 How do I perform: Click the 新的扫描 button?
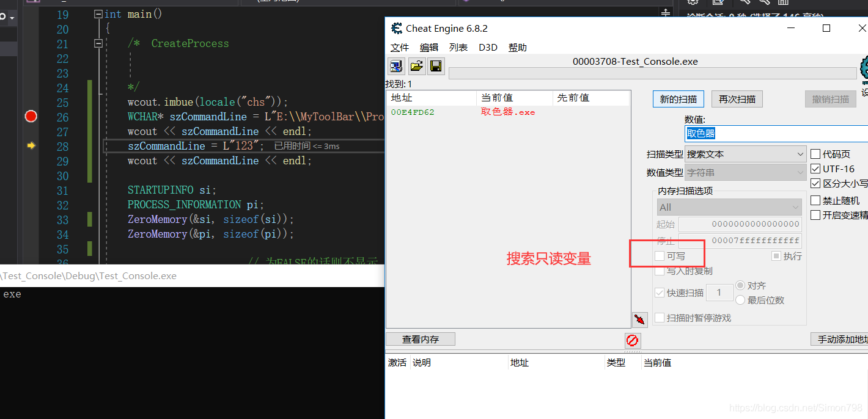(x=678, y=98)
